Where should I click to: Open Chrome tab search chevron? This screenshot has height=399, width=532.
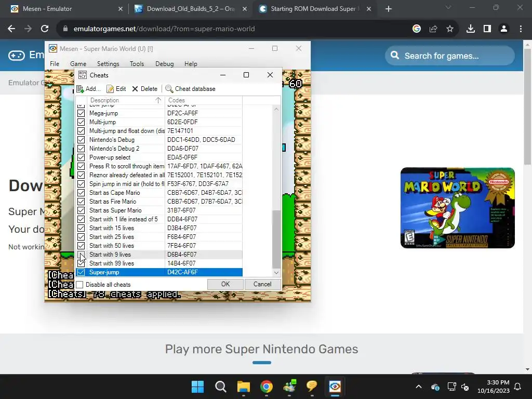tap(448, 7)
